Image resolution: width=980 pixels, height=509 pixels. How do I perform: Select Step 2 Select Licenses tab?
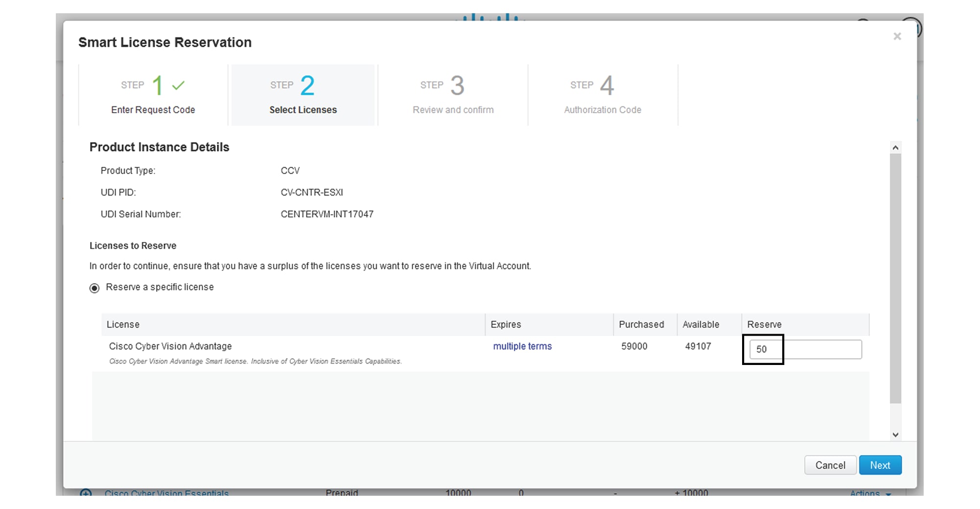click(x=303, y=95)
